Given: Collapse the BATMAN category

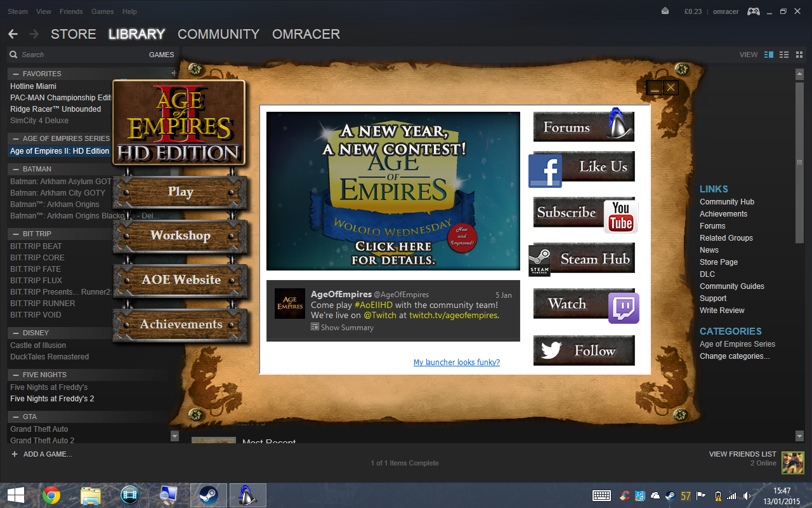Looking at the screenshot, I should pos(16,169).
